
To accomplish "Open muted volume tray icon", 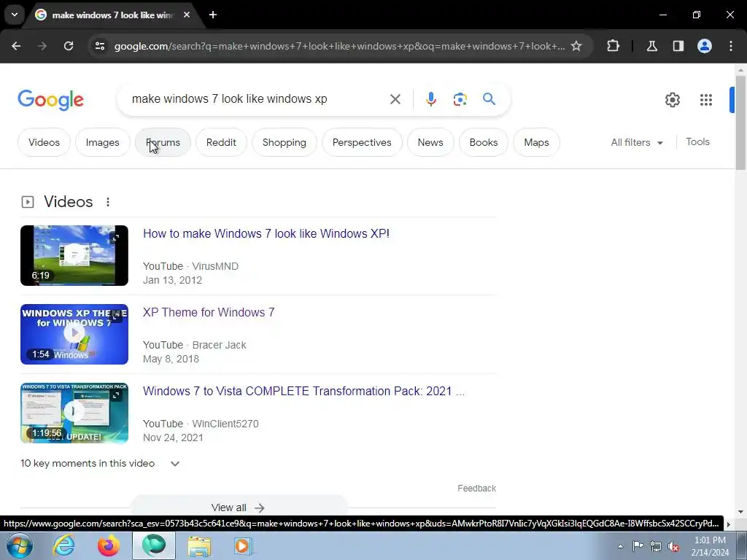I will tap(673, 546).
